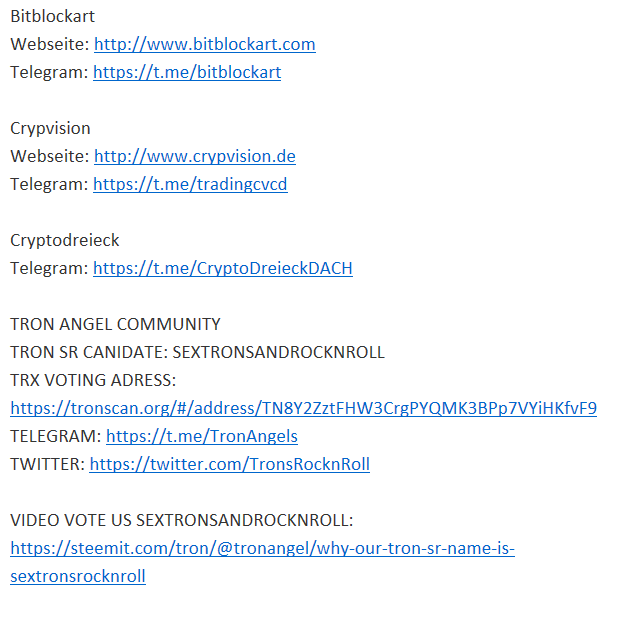Image resolution: width=644 pixels, height=618 pixels.
Task: Open the www.bitblockart.com website link
Action: click(x=205, y=44)
